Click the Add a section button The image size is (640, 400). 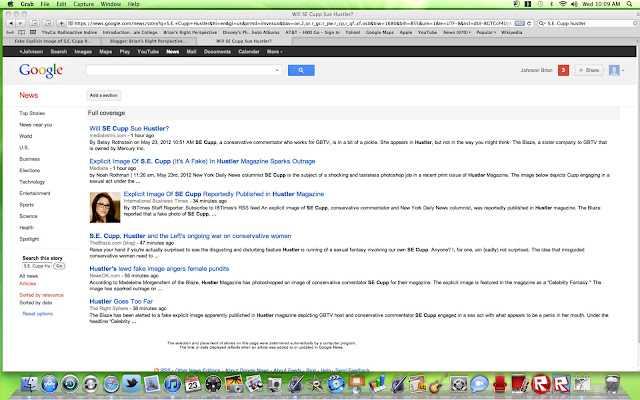point(104,95)
